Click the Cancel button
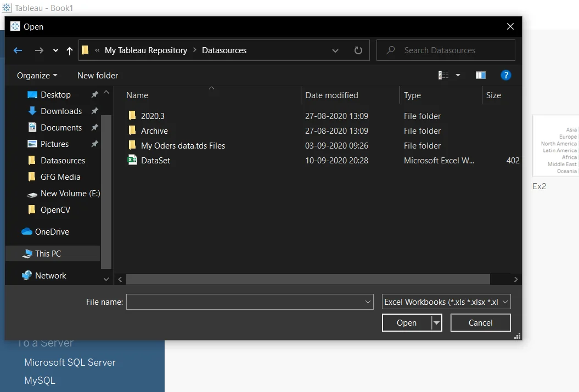579x392 pixels. 480,323
